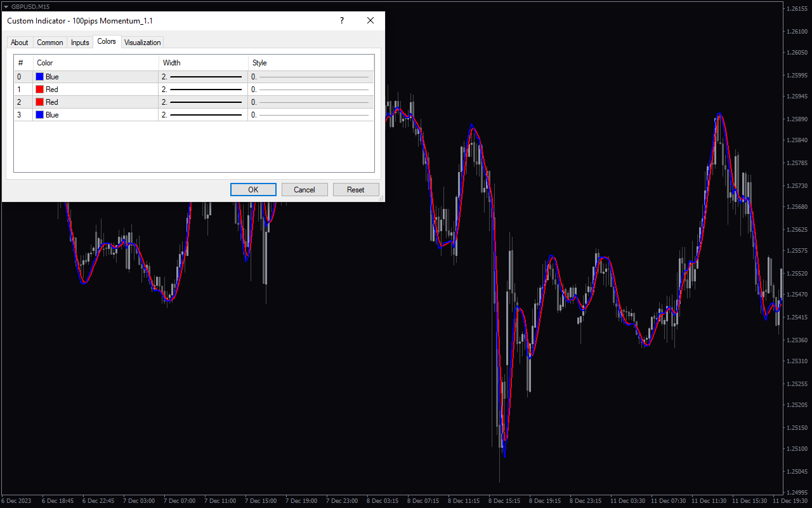Select the row 2 width line sample
Viewport: 812px width, 508px height.
point(206,102)
